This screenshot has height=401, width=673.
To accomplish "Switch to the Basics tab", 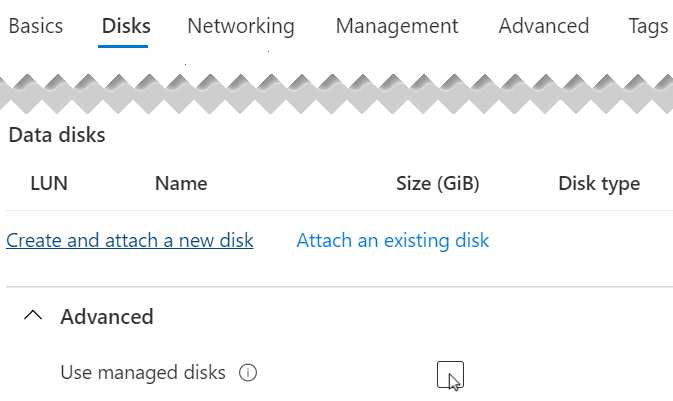I will 35,26.
